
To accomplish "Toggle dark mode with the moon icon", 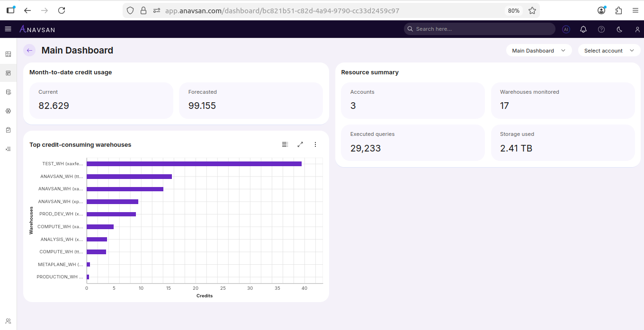I will 619,29.
